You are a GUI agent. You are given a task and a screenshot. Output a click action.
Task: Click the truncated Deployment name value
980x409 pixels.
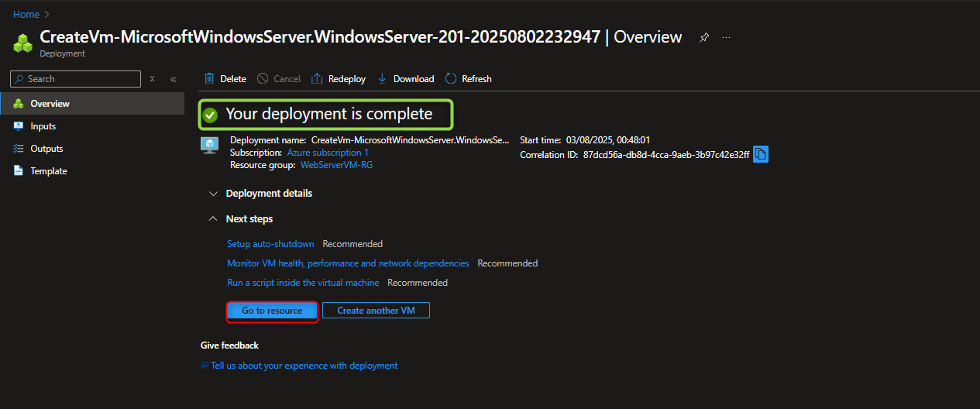tap(411, 140)
